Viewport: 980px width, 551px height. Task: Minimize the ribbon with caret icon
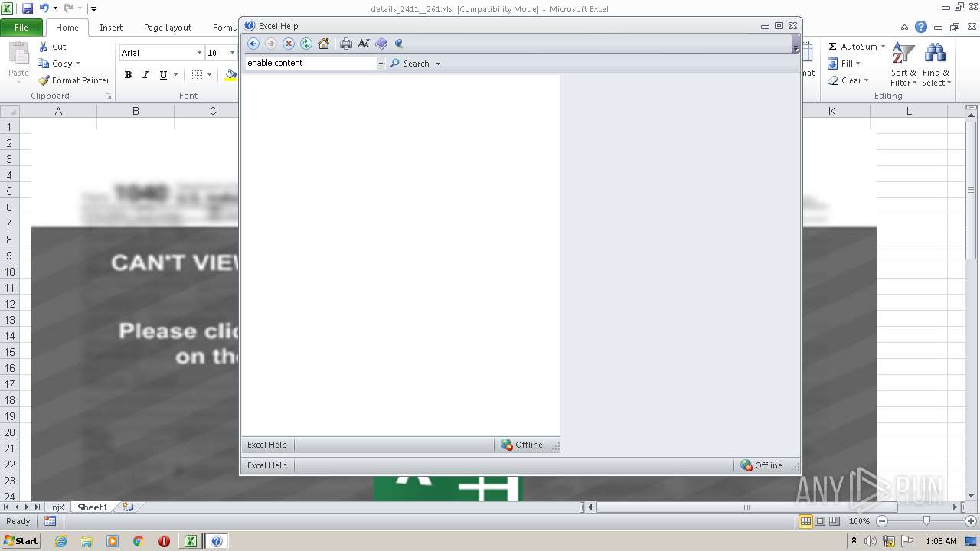click(904, 27)
